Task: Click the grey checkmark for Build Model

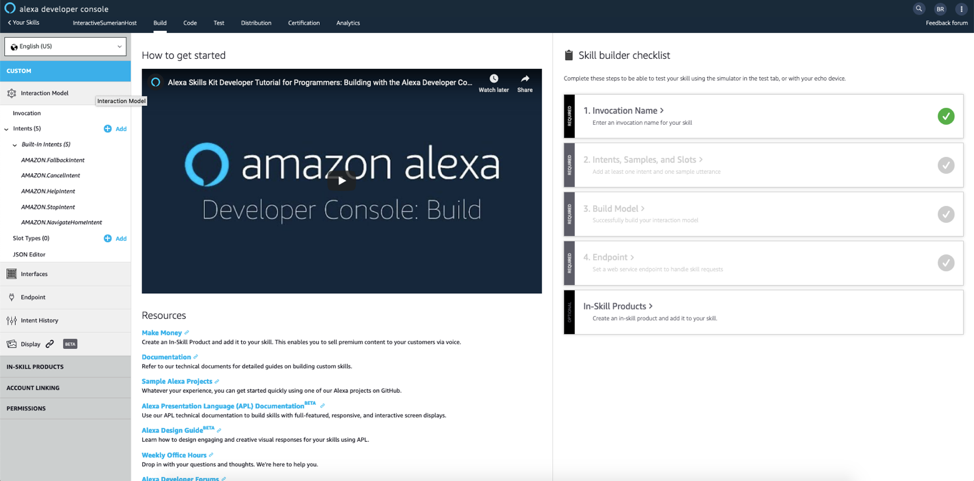Action: pos(946,214)
